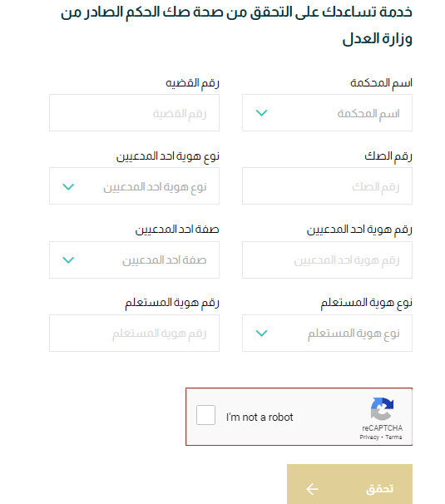
Task: Click chevron icon in اسم المحكمة field
Action: [x=261, y=113]
